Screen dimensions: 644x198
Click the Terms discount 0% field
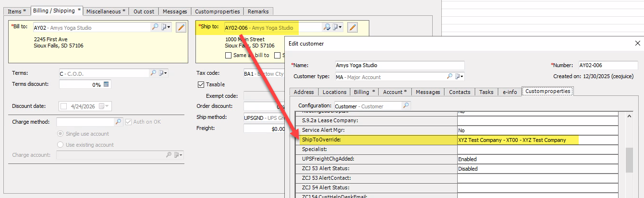[80, 84]
